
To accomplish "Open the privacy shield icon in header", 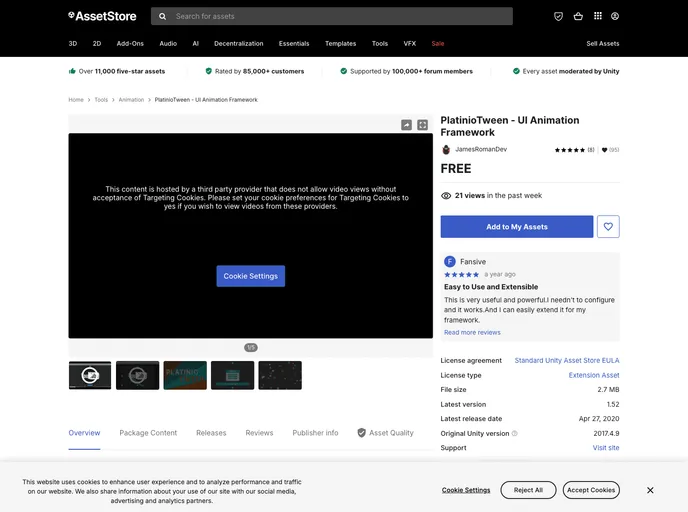I will 558,16.
